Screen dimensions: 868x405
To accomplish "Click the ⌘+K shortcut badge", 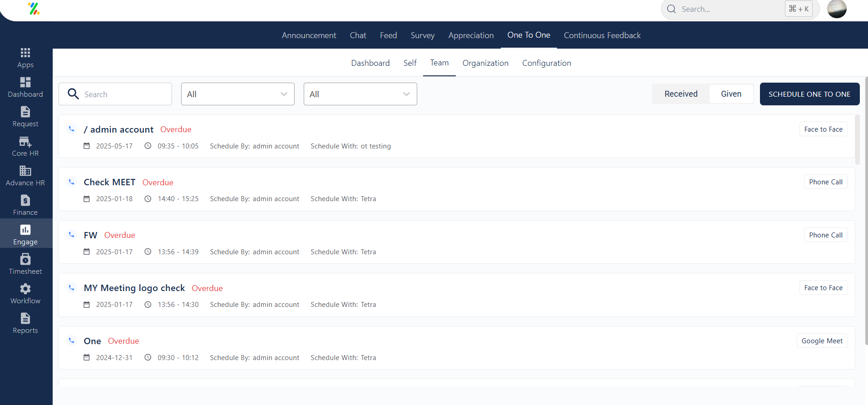I will (x=799, y=9).
